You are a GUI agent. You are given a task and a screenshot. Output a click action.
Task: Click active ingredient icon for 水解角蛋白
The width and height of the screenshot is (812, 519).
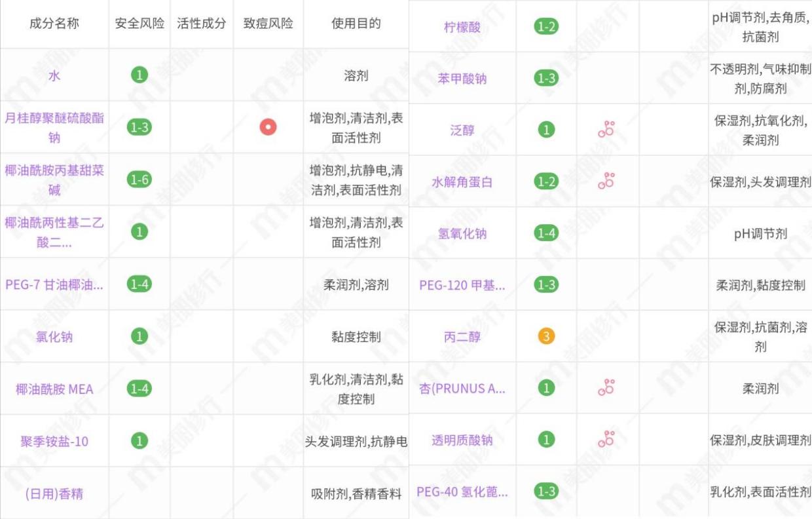coord(606,182)
